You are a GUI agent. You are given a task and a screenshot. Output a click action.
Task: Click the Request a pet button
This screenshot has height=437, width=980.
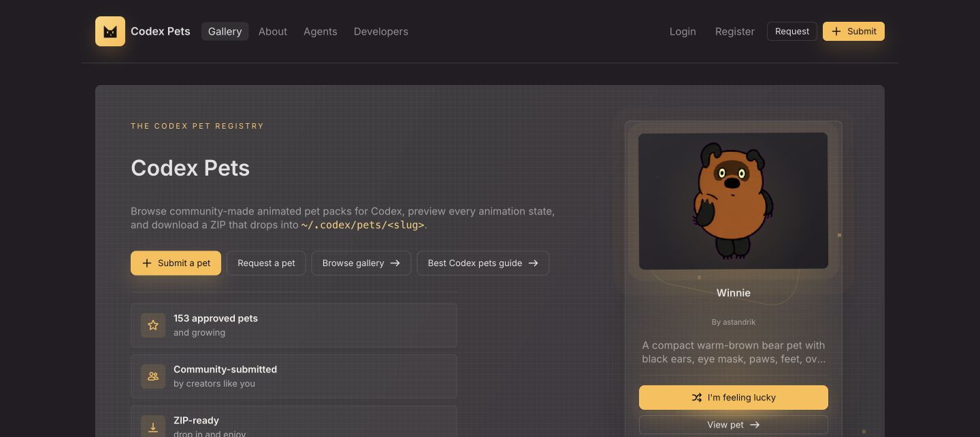[266, 263]
